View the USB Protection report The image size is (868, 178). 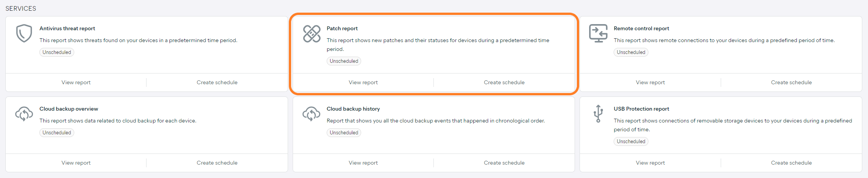(x=650, y=163)
